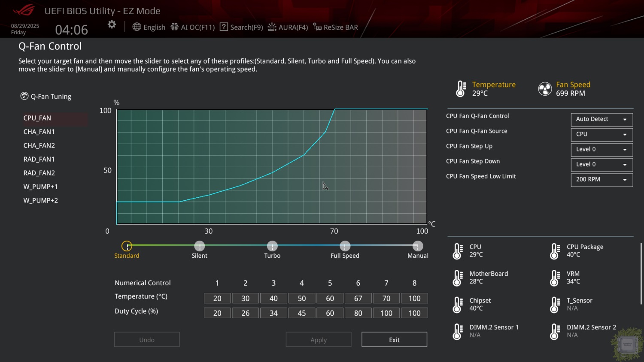Start Q-Fan Tuning

[46, 97]
